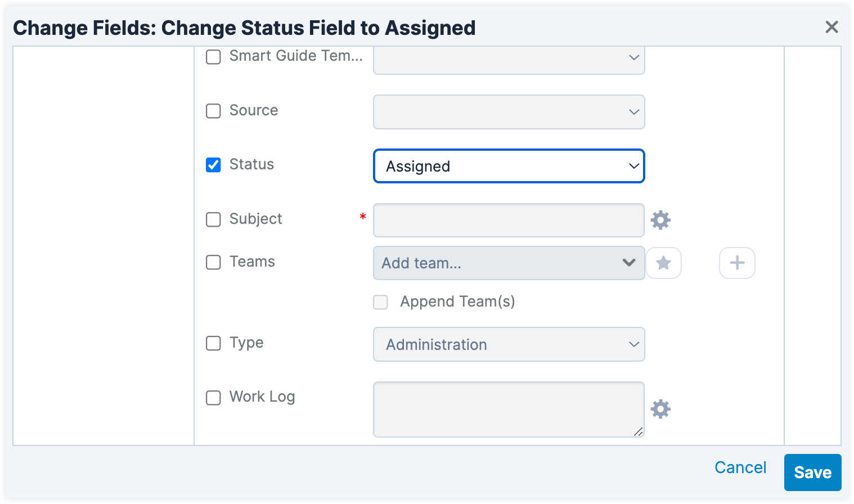Toggle the Work Log checkbox
Screen dimensions: 854x504
(x=213, y=398)
